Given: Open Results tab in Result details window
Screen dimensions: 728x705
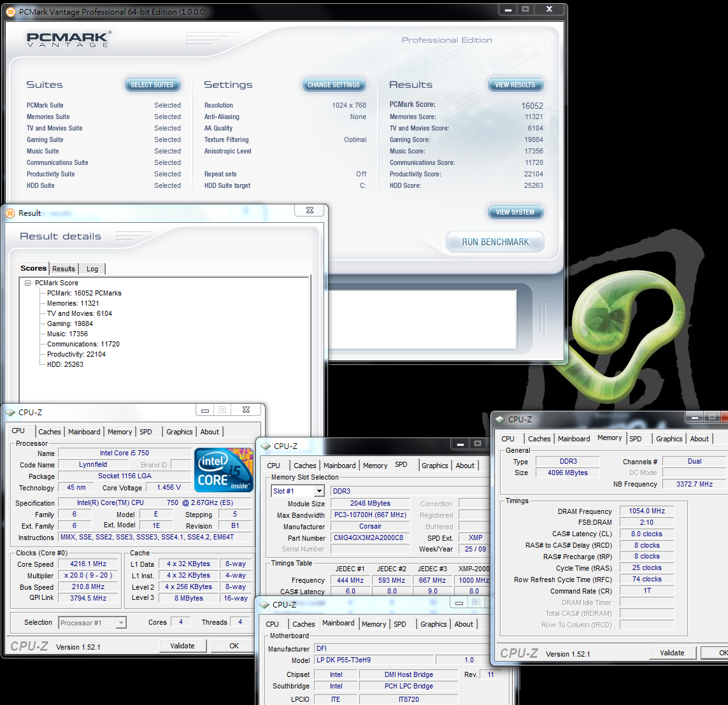Looking at the screenshot, I should 64,269.
